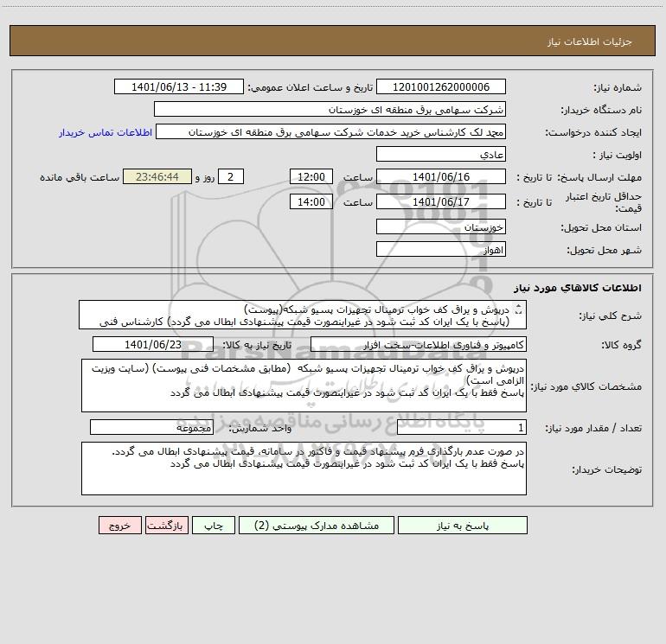
Task: Select the remaining time countdown box
Action: click(157, 176)
